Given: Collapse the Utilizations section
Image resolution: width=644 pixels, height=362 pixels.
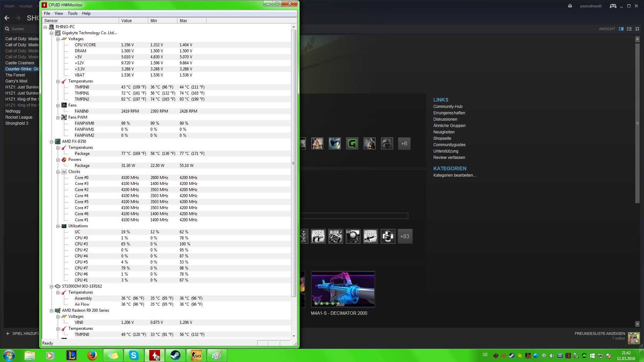Looking at the screenshot, I should pos(58,226).
